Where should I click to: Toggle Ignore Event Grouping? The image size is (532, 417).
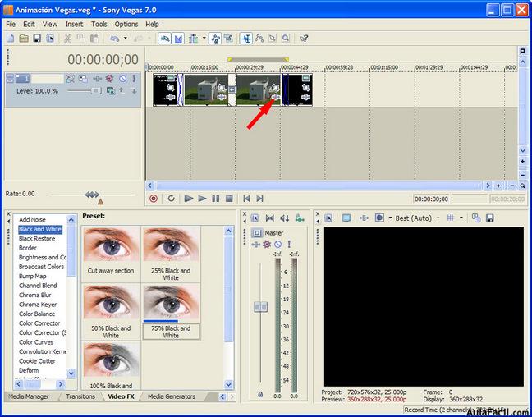click(x=228, y=39)
